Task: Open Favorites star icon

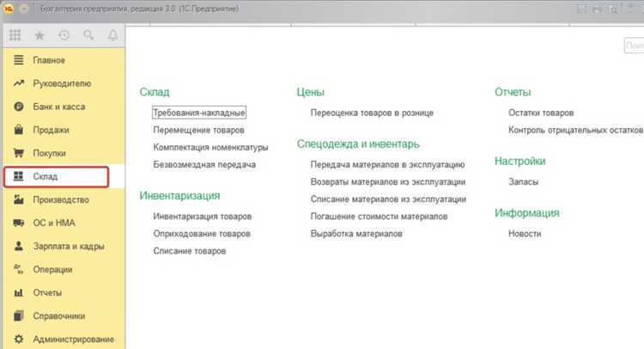Action: pos(39,35)
